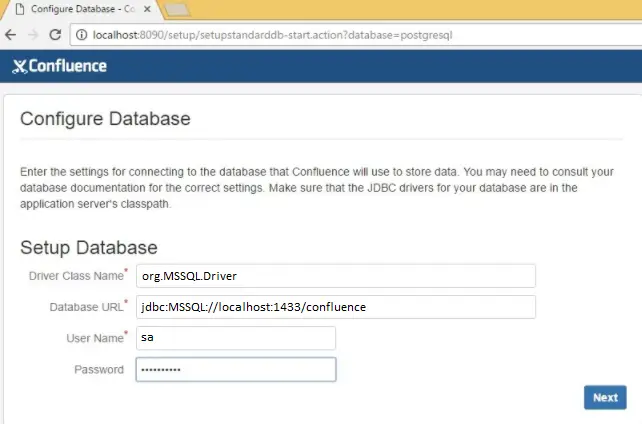The image size is (642, 424).
Task: Click the Password label text
Action: point(99,370)
